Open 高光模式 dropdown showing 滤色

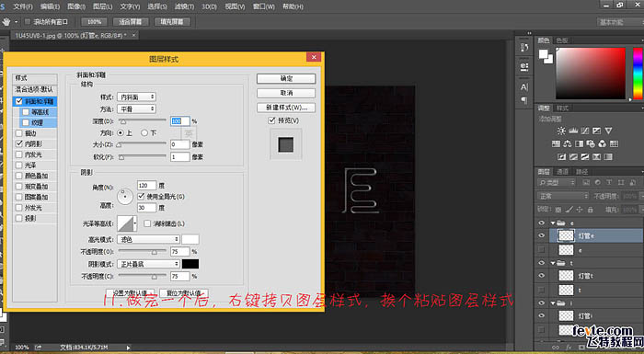point(148,239)
